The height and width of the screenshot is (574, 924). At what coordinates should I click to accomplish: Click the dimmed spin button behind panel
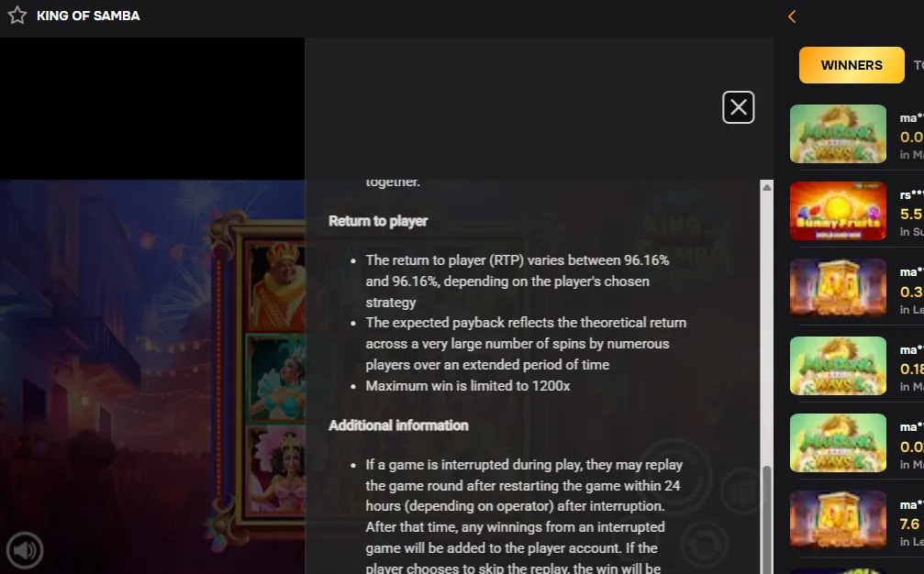(678, 477)
